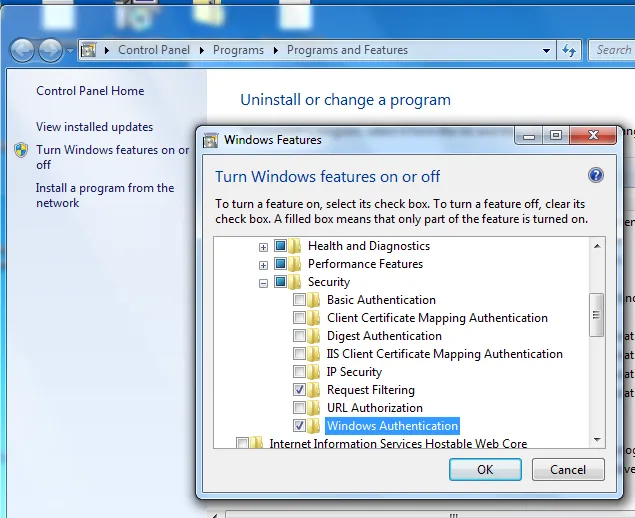Dismiss dialog with the Cancel button
Image resolution: width=635 pixels, height=518 pixels.
coord(568,470)
